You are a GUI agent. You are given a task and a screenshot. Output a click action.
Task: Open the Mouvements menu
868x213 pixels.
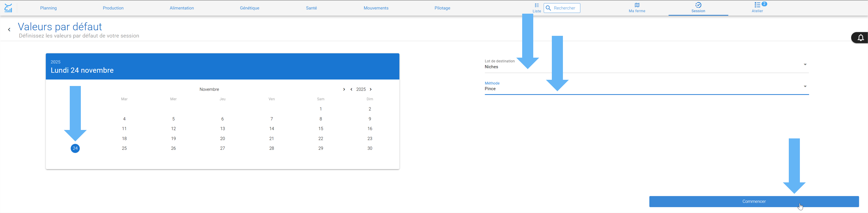[376, 8]
